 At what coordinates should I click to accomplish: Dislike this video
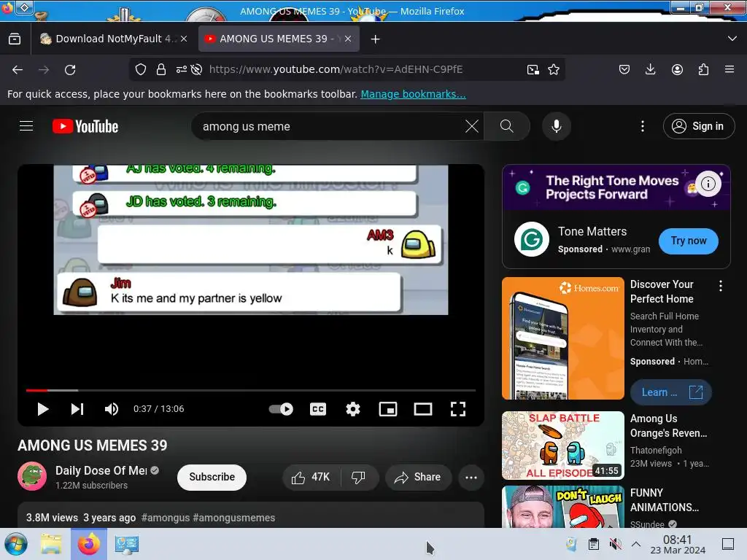point(359,477)
